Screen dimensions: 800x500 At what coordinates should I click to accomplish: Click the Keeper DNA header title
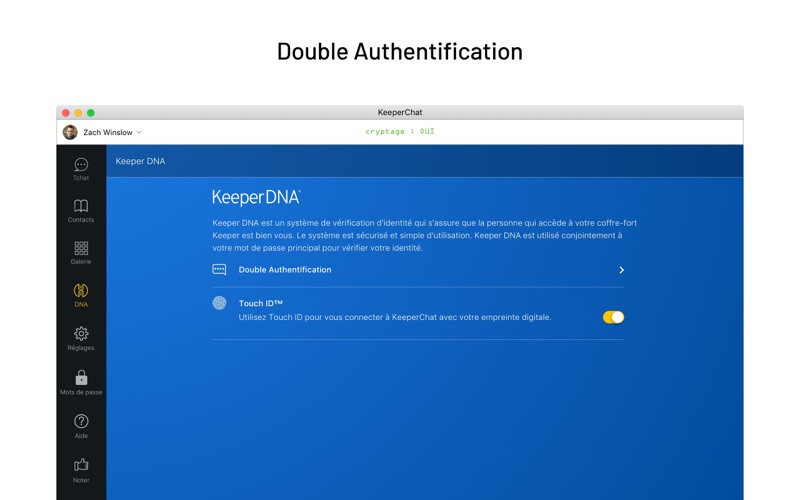(x=140, y=161)
